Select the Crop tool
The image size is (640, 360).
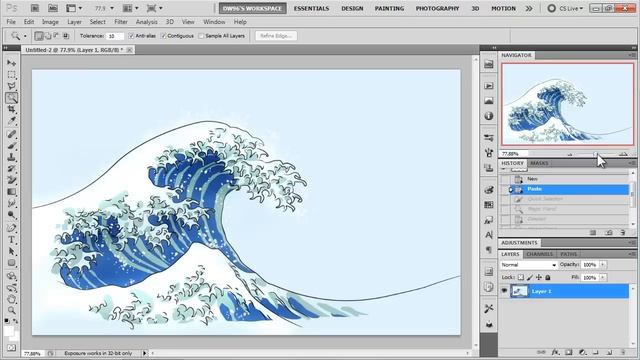coord(11,109)
